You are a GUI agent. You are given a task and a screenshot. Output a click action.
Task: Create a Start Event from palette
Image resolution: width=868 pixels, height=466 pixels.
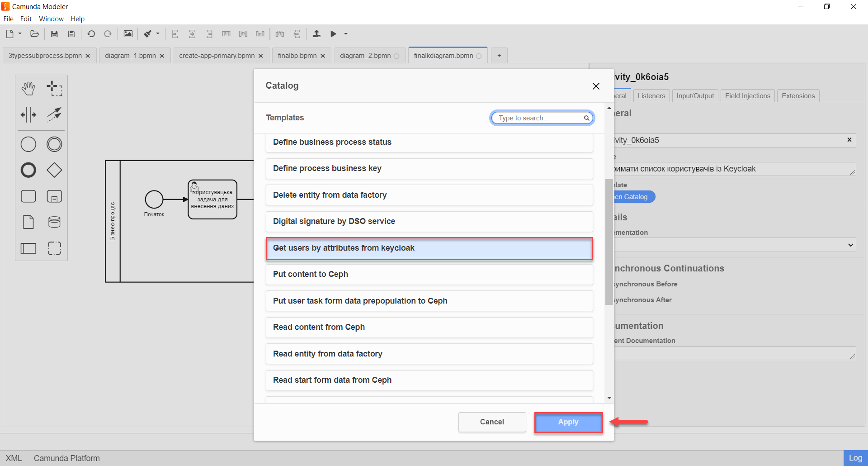click(28, 144)
